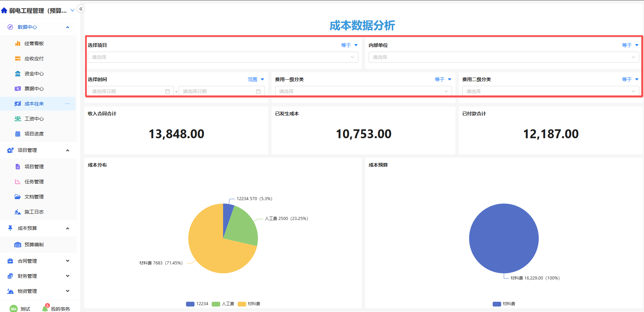This screenshot has width=644, height=312.
Task: Click the 资金中心 bank icon
Action: (x=18, y=74)
